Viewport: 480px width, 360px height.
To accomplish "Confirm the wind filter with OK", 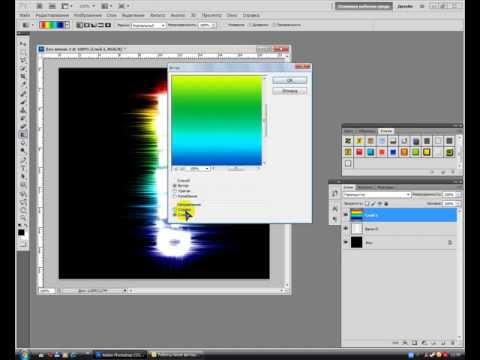I will point(289,81).
